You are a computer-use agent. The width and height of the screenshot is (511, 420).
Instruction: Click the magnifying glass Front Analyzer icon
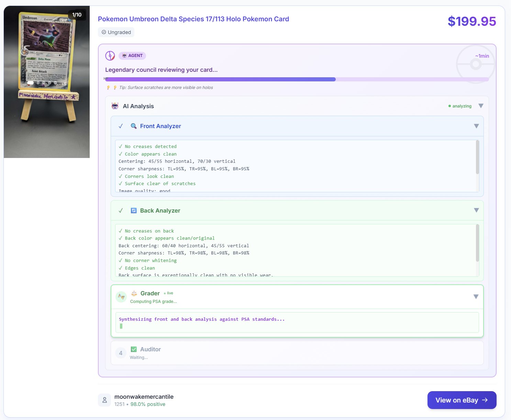(134, 126)
